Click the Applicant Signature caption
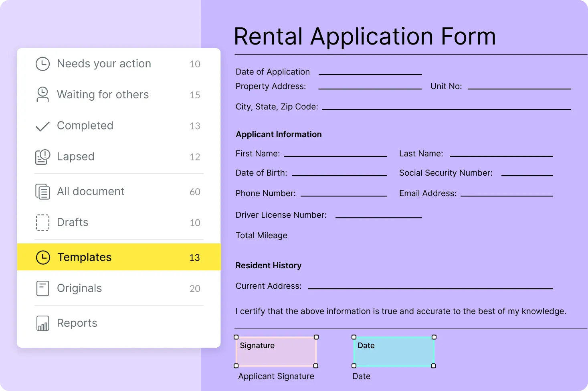 click(276, 376)
